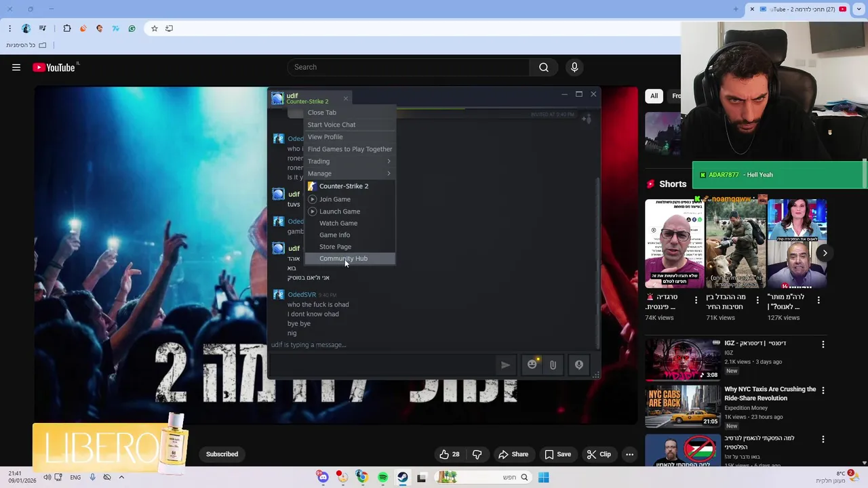
Task: Save the video to a playlist
Action: 557,454
